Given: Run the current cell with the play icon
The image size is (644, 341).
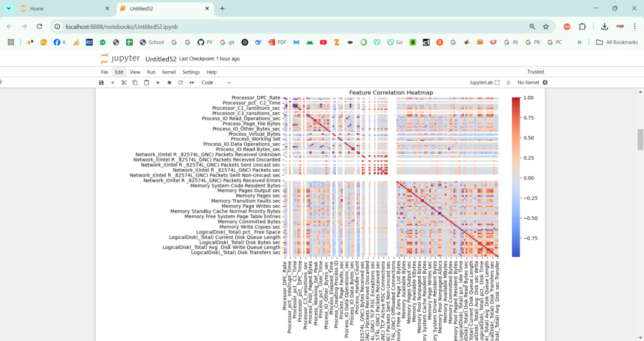Looking at the screenshot, I should [158, 82].
